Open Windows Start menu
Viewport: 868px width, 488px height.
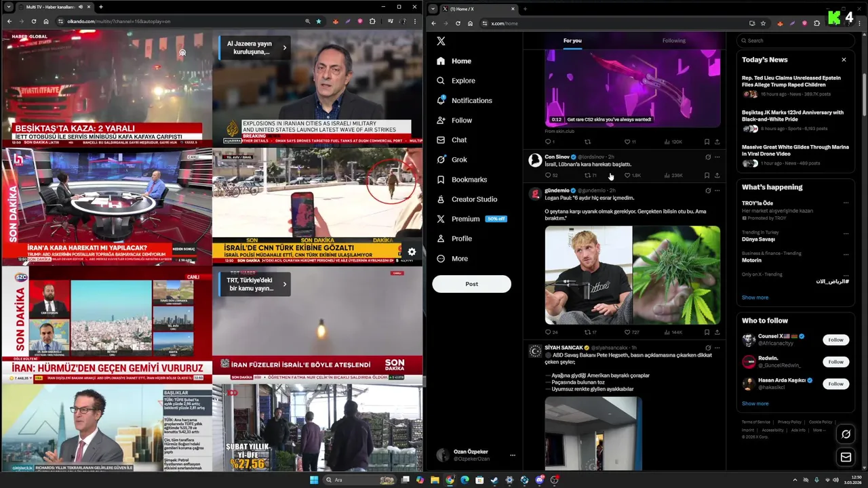pyautogui.click(x=313, y=480)
